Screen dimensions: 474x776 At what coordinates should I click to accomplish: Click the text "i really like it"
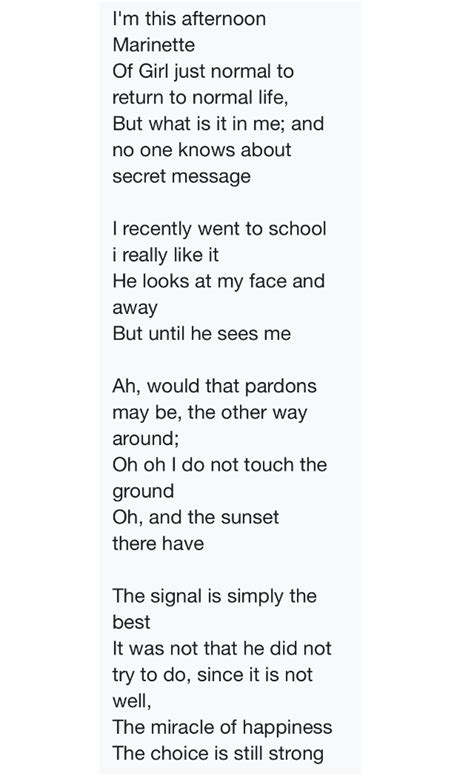coord(165,255)
